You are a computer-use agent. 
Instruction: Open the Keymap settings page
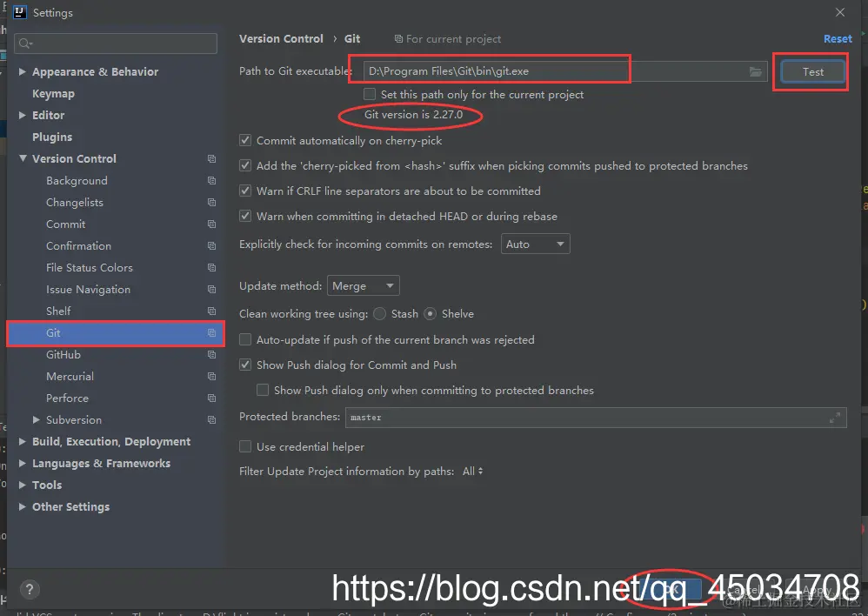tap(53, 94)
